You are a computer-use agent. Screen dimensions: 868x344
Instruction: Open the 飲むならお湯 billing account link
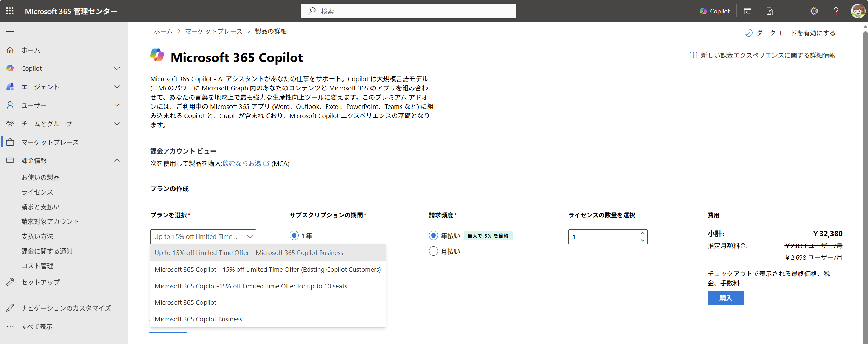pyautogui.click(x=242, y=163)
